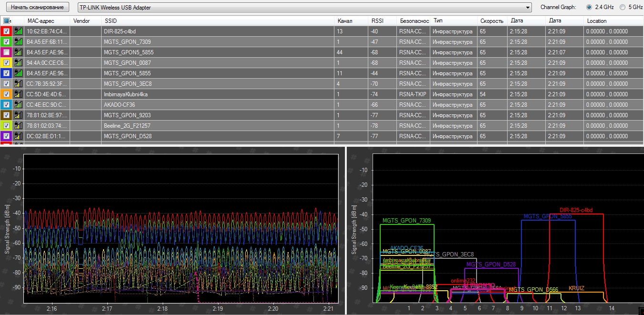Screen dimensions: 644x315
Task: Sort the table by RSSI column
Action: (377, 21)
